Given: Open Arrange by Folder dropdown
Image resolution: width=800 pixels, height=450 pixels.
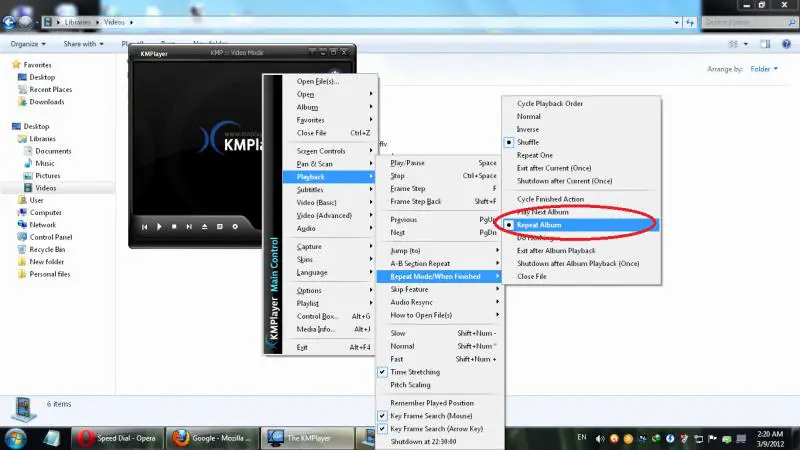Looking at the screenshot, I should [x=764, y=69].
